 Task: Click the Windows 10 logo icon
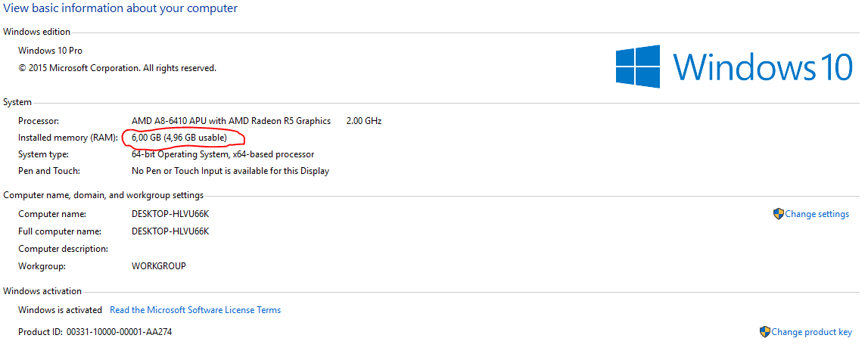(x=638, y=67)
